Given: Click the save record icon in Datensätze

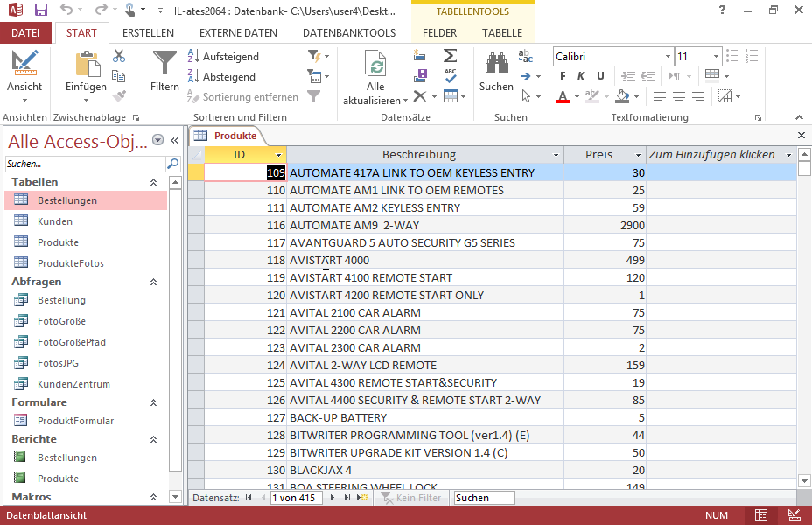Looking at the screenshot, I should pyautogui.click(x=420, y=76).
